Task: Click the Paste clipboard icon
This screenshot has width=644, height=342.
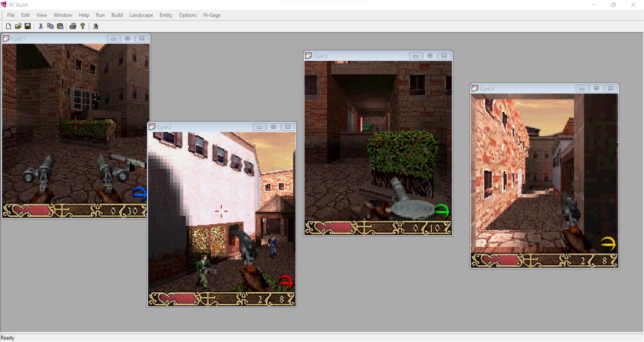Action: [60, 26]
